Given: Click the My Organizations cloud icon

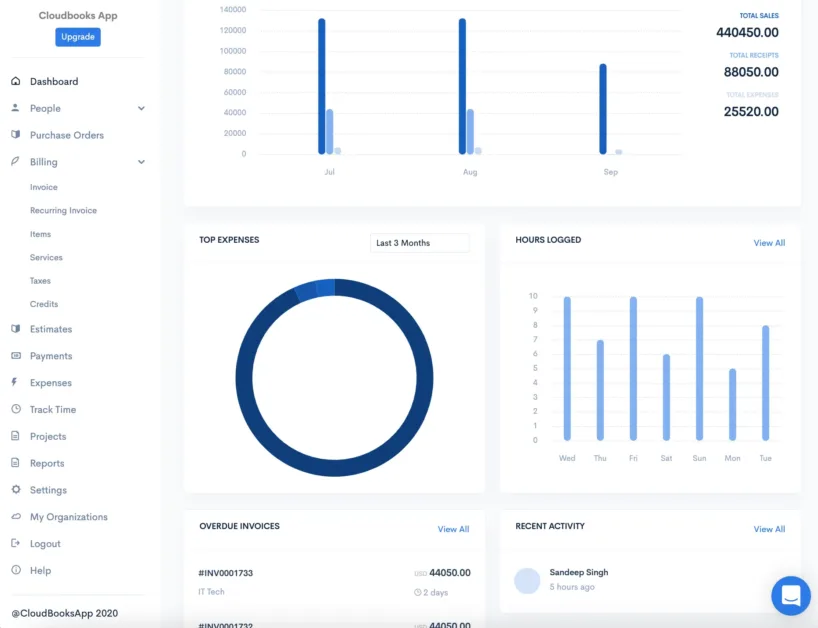Looking at the screenshot, I should pyautogui.click(x=16, y=517).
